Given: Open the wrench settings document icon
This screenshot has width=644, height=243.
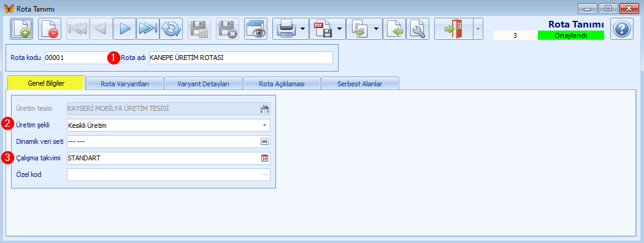Looking at the screenshot, I should point(418,29).
